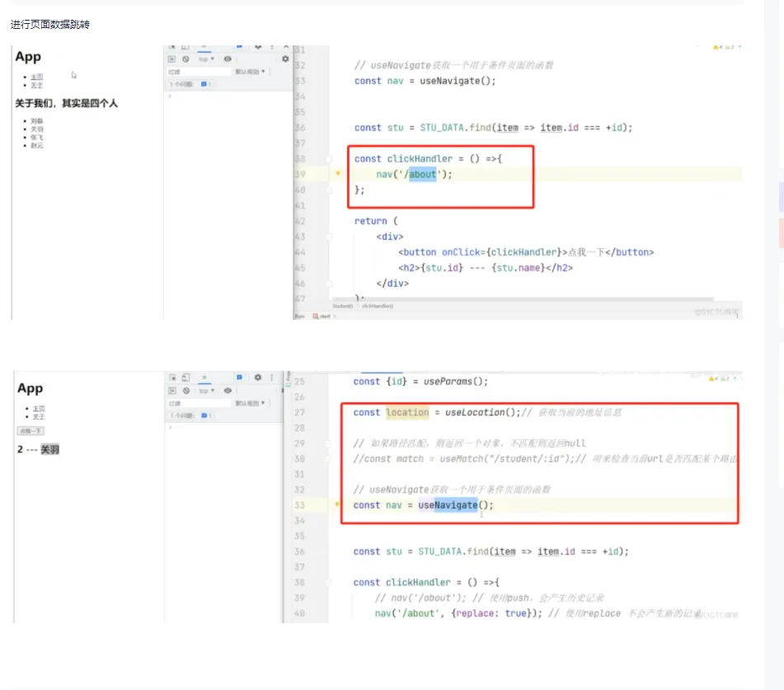Select 赵云 in the about list
This screenshot has height=690, width=784.
tap(37, 145)
